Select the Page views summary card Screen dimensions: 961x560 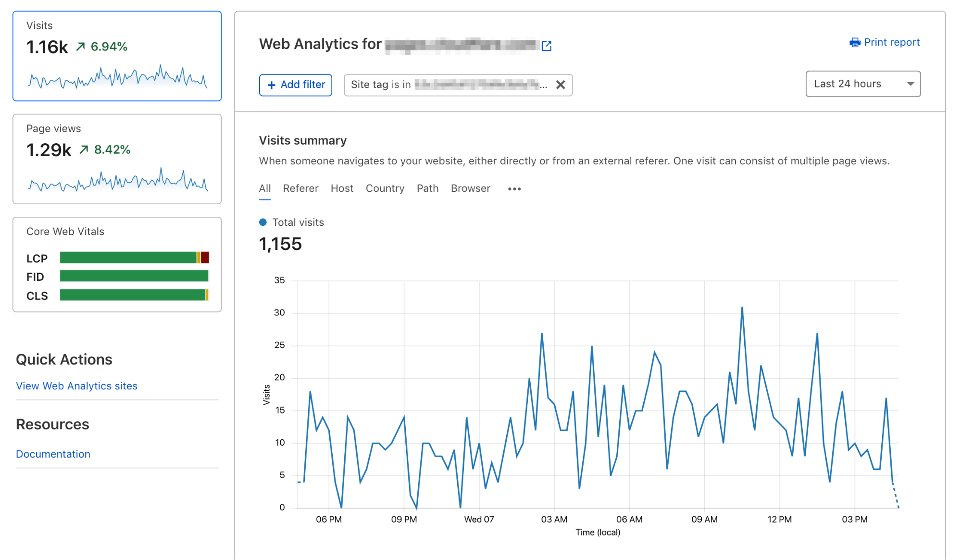click(117, 159)
